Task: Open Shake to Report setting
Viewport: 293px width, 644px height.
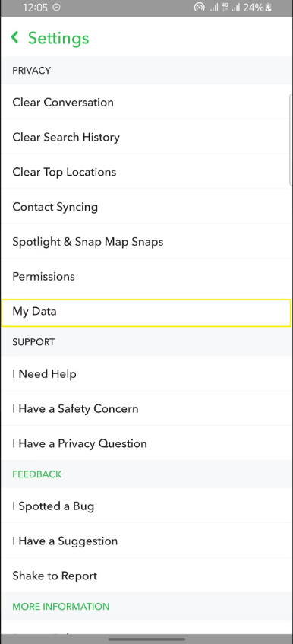Action: (146, 576)
